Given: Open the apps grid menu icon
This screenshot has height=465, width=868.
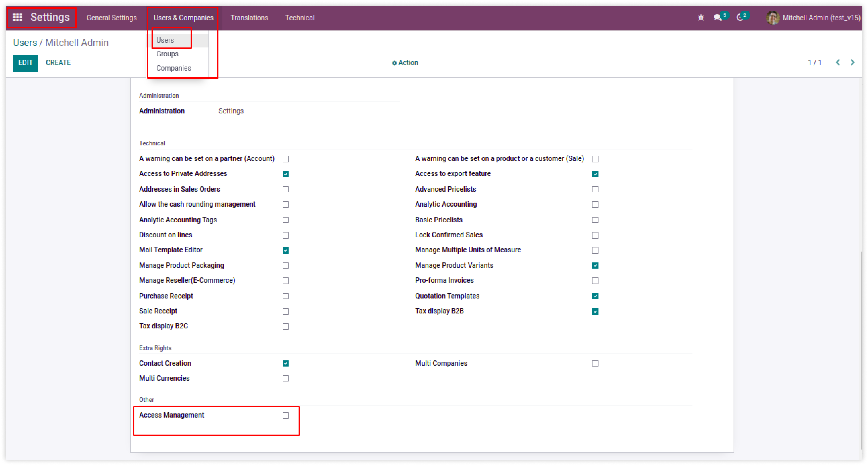Looking at the screenshot, I should 17,17.
